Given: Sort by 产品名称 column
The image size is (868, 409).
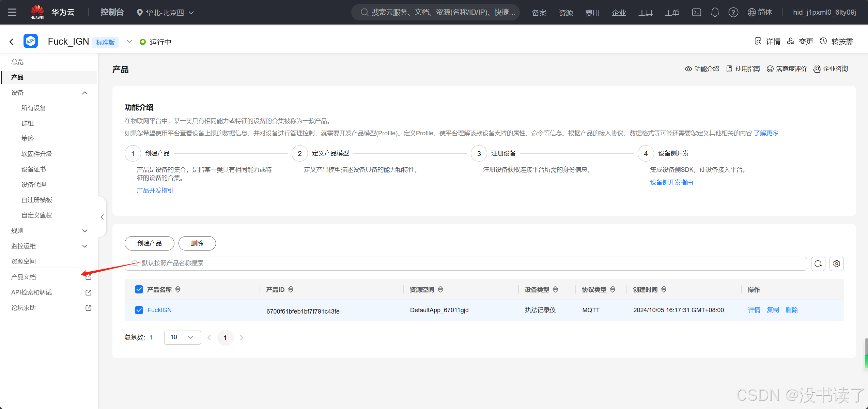Looking at the screenshot, I should coord(178,289).
